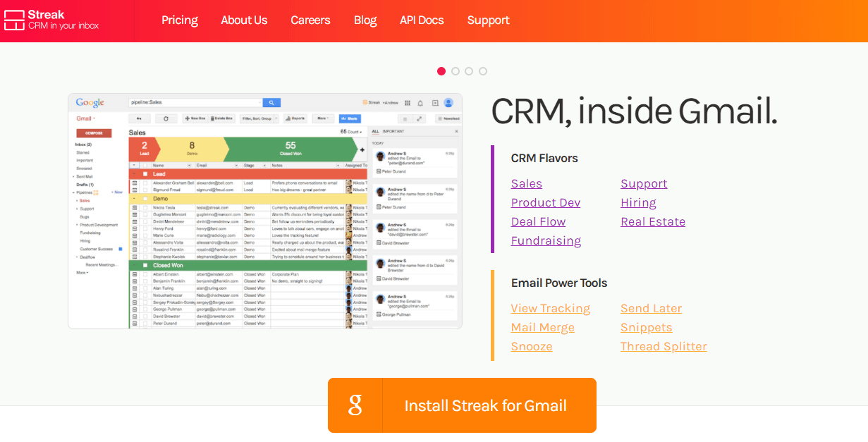Screen dimensions: 868x442
Task: Open the Send Later link
Action: click(x=651, y=309)
